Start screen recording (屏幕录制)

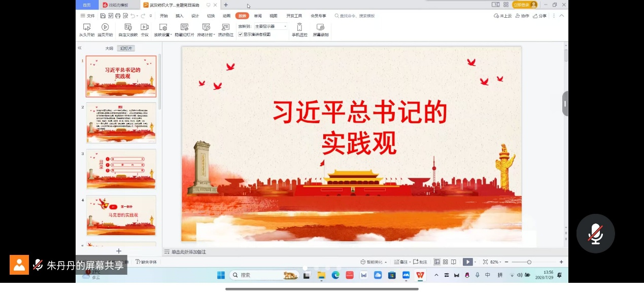[320, 30]
